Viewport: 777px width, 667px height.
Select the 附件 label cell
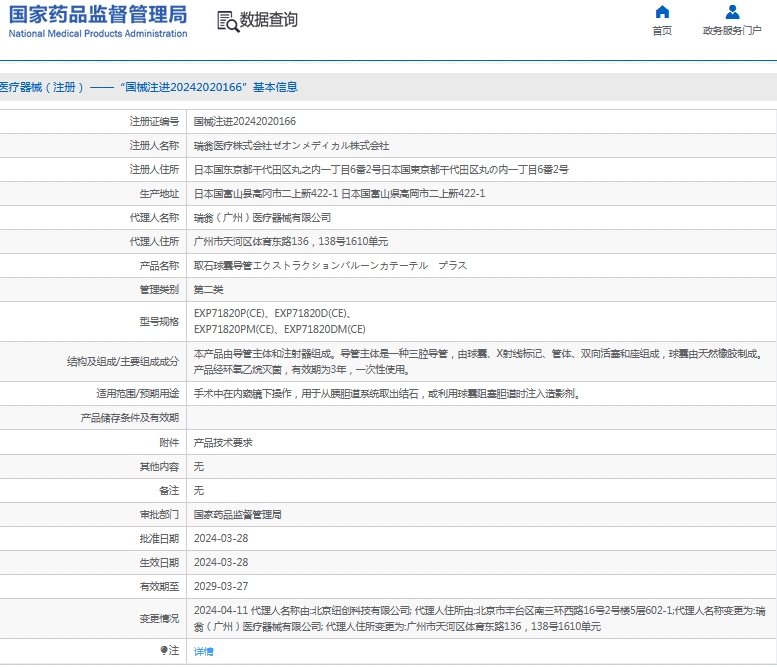(x=169, y=443)
